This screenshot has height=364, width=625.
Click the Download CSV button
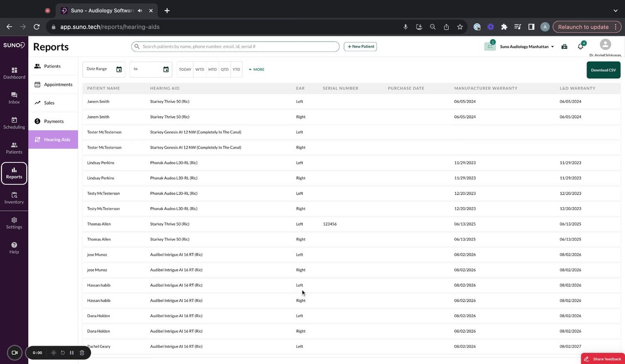pyautogui.click(x=603, y=70)
